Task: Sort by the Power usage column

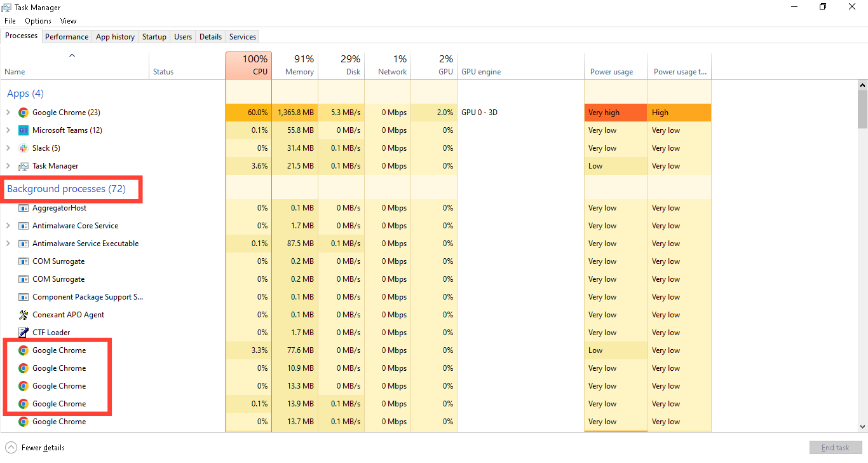Action: tap(616, 66)
